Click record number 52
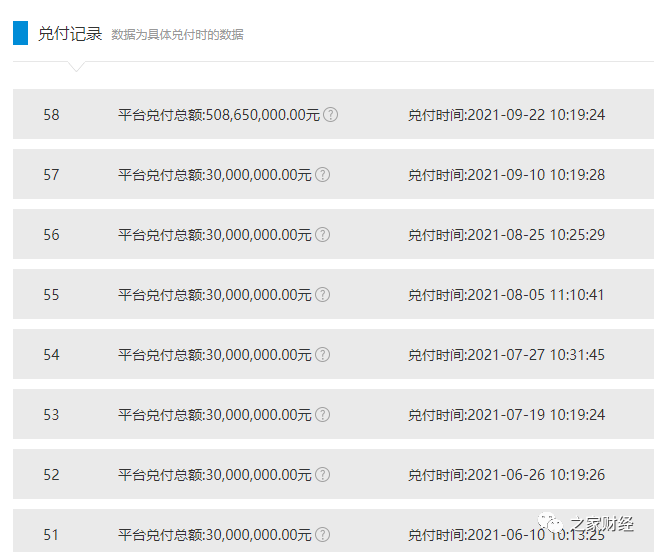654x552 pixels. click(51, 475)
